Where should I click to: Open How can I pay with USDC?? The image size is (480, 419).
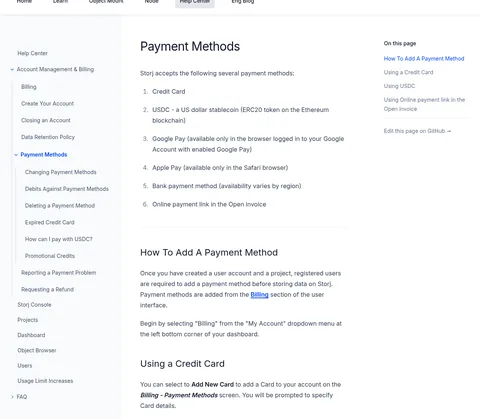[58, 239]
